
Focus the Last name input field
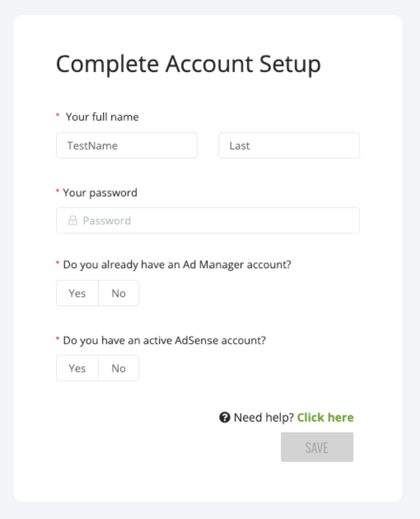289,146
